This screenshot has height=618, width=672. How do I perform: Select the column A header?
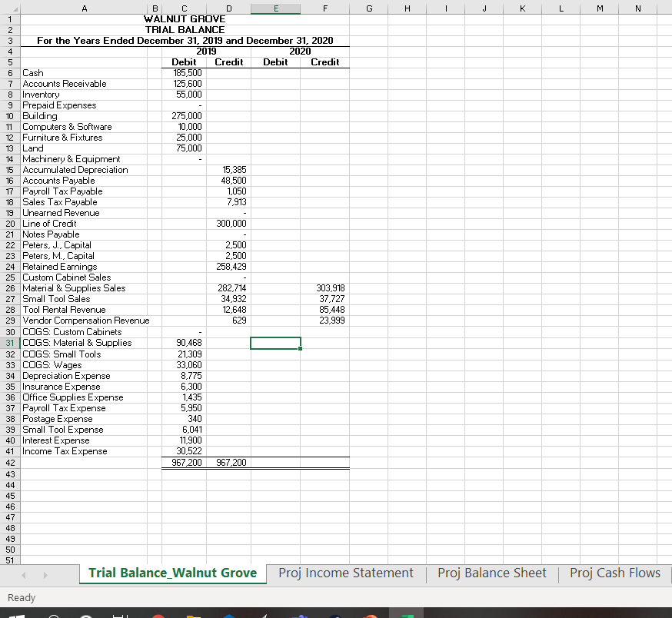[85, 8]
